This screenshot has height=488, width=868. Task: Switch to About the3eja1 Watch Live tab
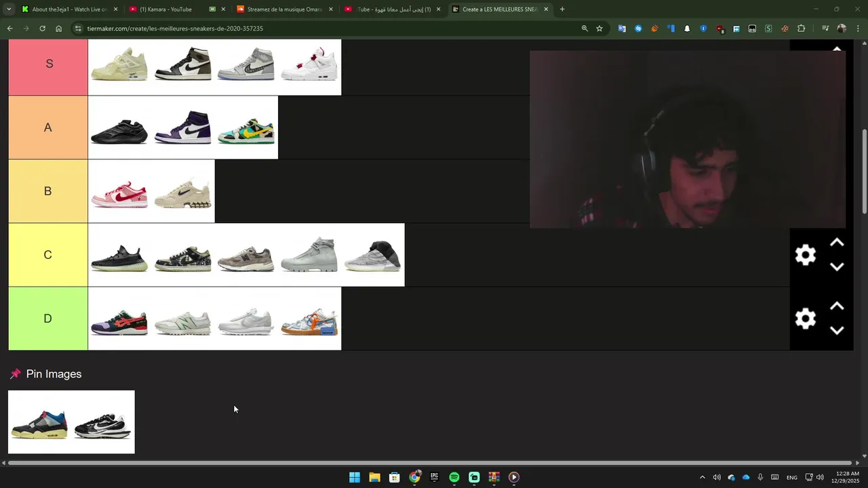coord(69,9)
